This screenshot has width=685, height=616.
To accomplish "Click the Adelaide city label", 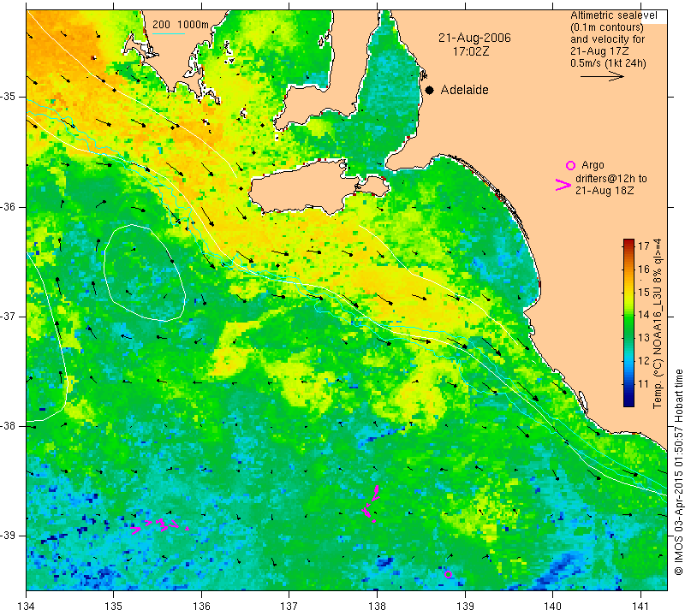I will [x=464, y=90].
